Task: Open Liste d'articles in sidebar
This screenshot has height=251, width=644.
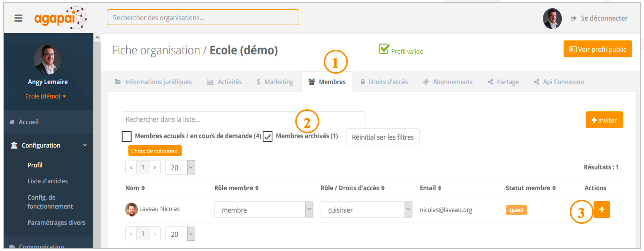Action: pyautogui.click(x=48, y=181)
